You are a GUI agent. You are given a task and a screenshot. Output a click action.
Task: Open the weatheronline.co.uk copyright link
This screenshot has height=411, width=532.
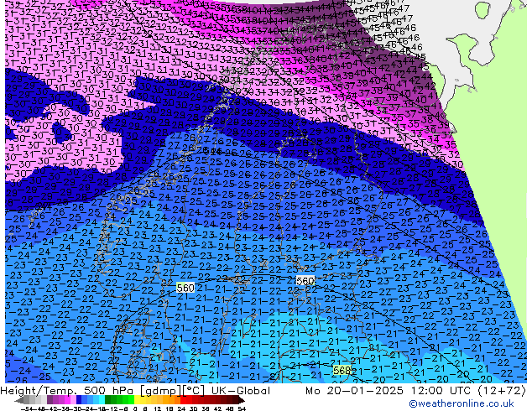(x=461, y=403)
